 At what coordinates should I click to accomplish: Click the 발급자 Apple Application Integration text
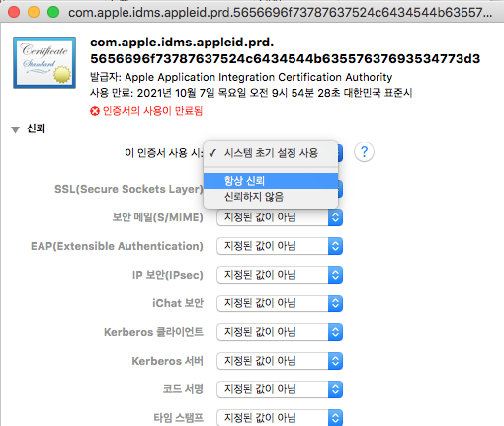coord(241,77)
